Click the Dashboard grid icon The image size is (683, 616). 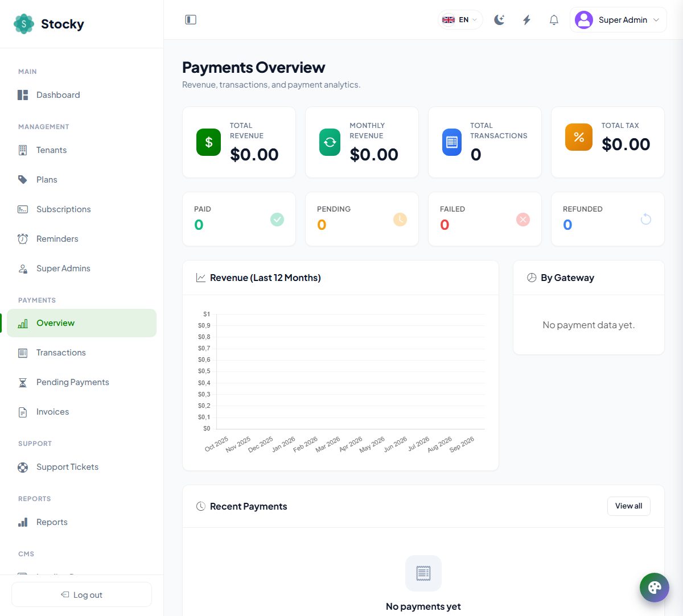tap(23, 95)
